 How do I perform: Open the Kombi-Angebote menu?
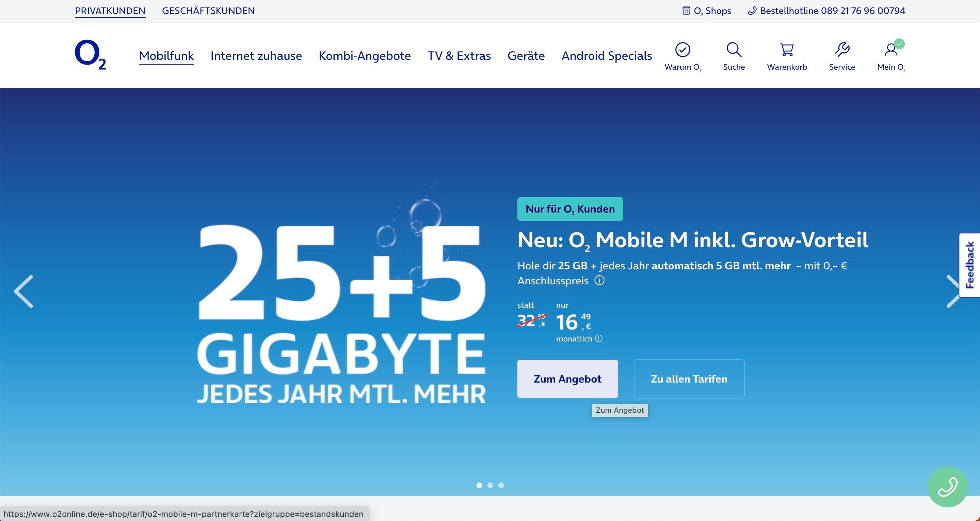[365, 55]
